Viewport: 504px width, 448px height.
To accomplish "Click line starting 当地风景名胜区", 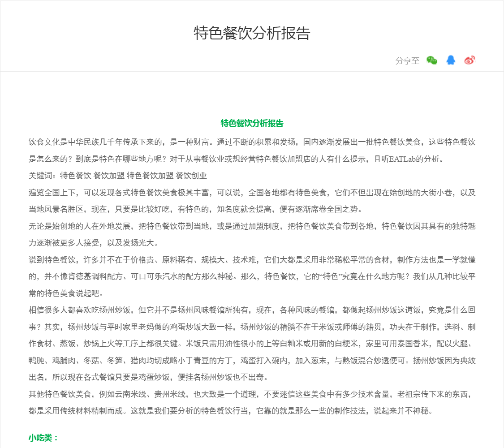I will [x=196, y=210].
